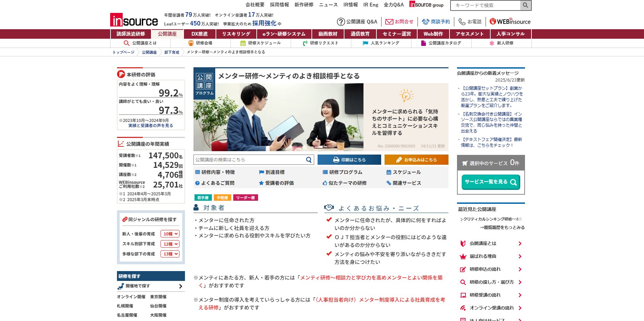Image resolution: width=644 pixels, height=321 pixels.
Task: Click the question mark icon for 公開講座 Q&A
Action: point(341,22)
